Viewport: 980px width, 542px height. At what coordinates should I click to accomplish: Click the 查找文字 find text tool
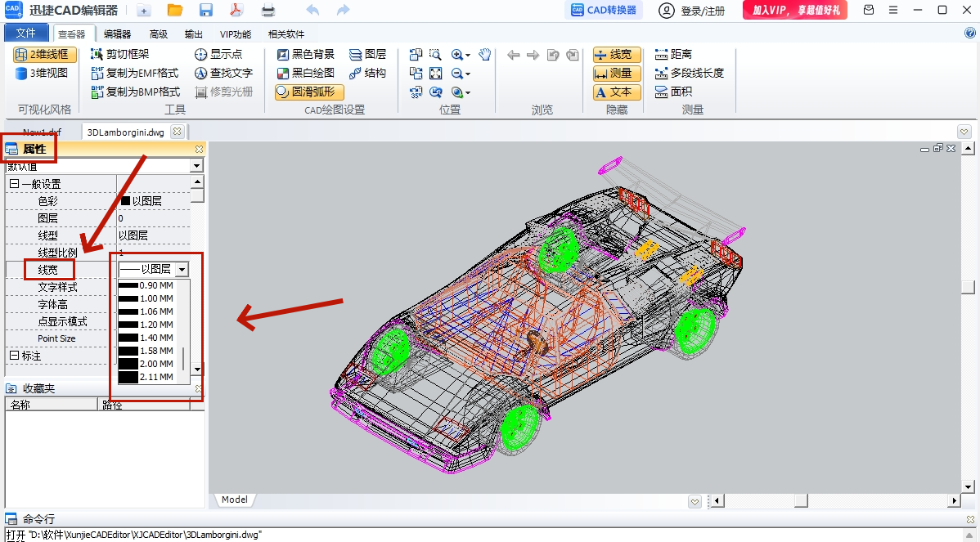[x=224, y=73]
